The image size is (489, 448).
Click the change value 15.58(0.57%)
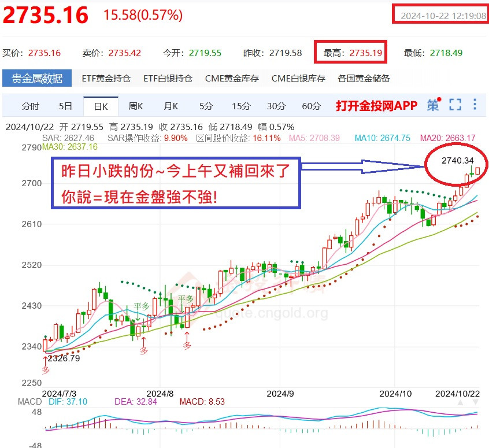point(143,15)
